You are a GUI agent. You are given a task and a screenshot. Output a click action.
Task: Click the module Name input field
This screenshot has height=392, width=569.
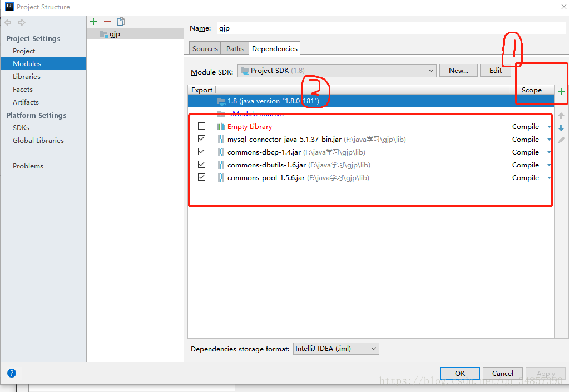click(391, 28)
